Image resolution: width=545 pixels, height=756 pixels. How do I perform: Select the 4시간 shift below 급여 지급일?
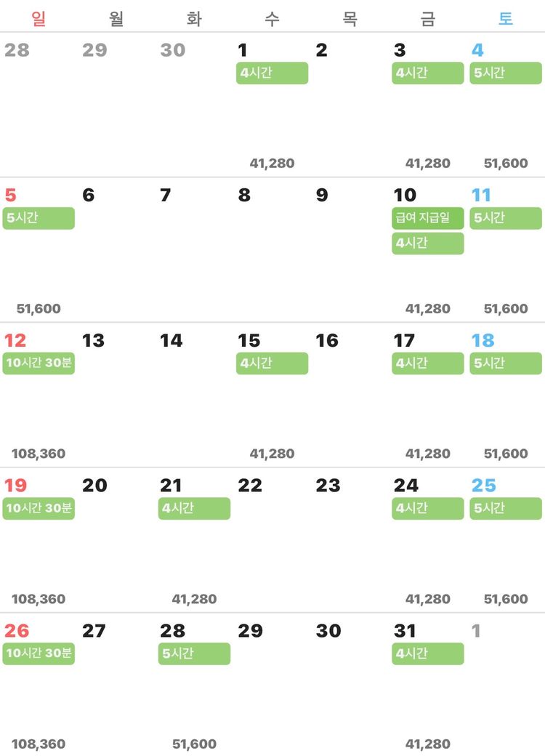point(427,243)
